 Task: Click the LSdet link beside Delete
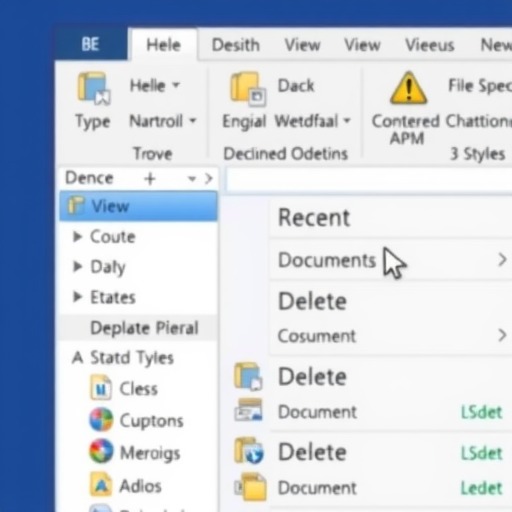(x=481, y=453)
